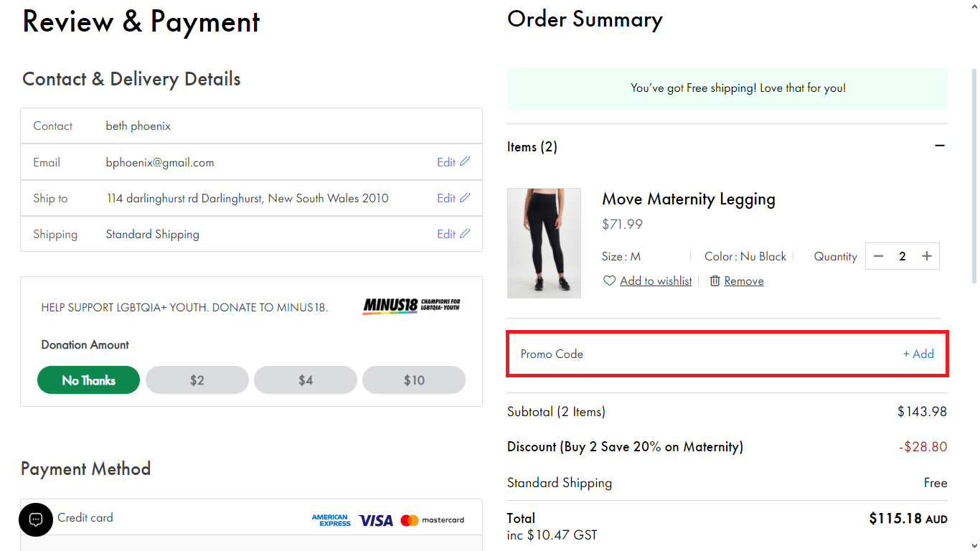The height and width of the screenshot is (551, 980).
Task: Click the Add to wishlist link
Action: (x=655, y=281)
